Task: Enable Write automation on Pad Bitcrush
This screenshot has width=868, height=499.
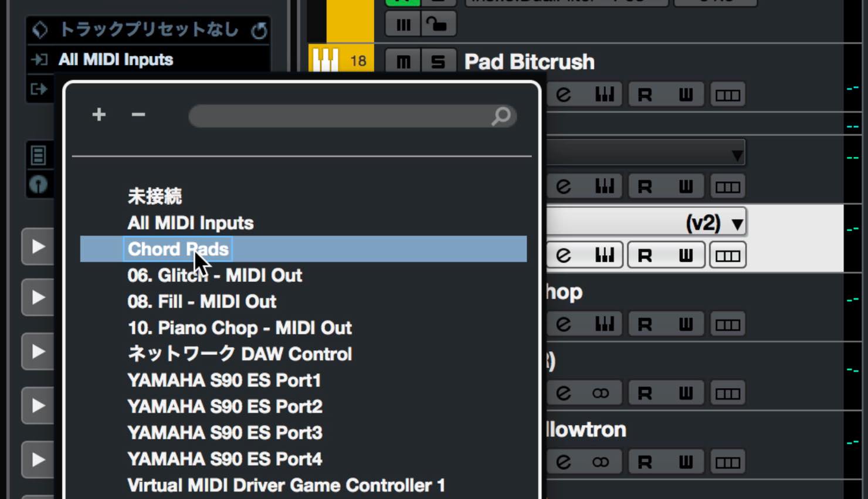Action: [x=686, y=94]
